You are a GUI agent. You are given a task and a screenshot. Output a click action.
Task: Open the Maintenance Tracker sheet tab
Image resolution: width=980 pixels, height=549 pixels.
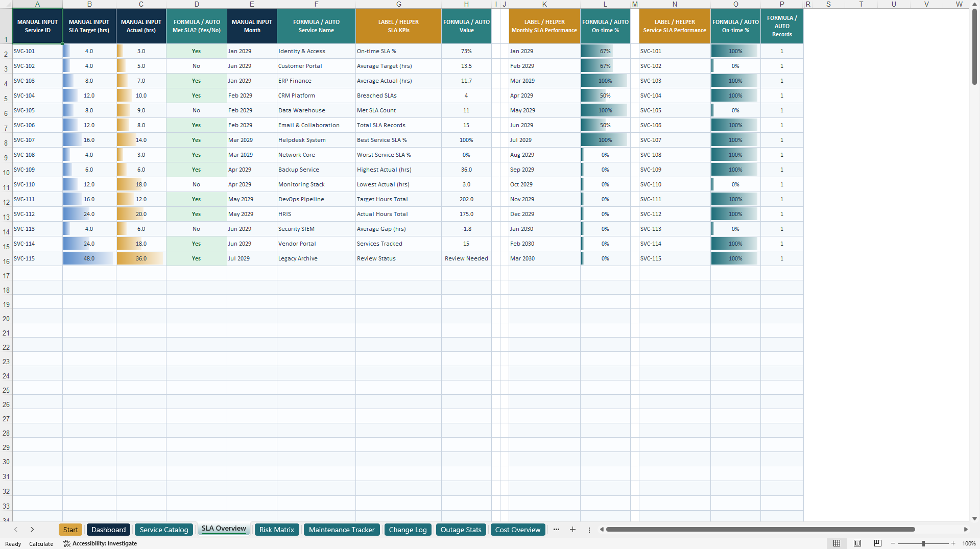[x=342, y=530]
